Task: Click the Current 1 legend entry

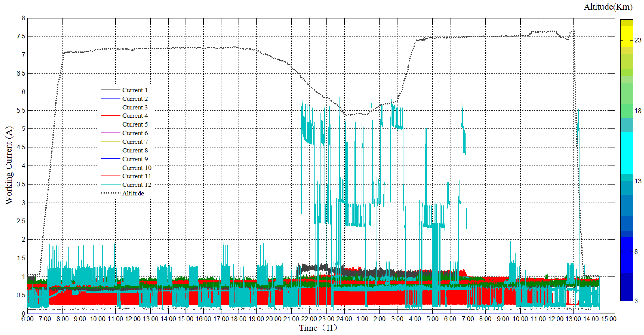Action: coord(135,90)
